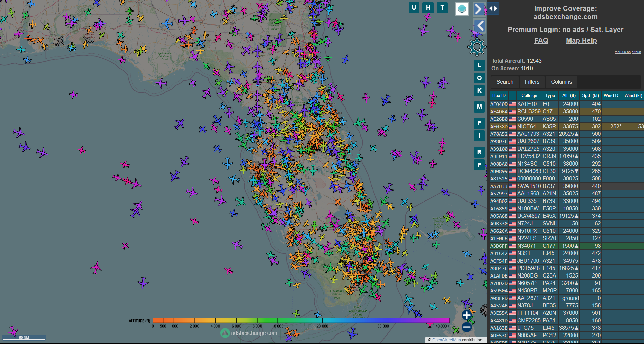Click the 500 ft orange altitude color
Screen dimensions: 644x344
163,320
